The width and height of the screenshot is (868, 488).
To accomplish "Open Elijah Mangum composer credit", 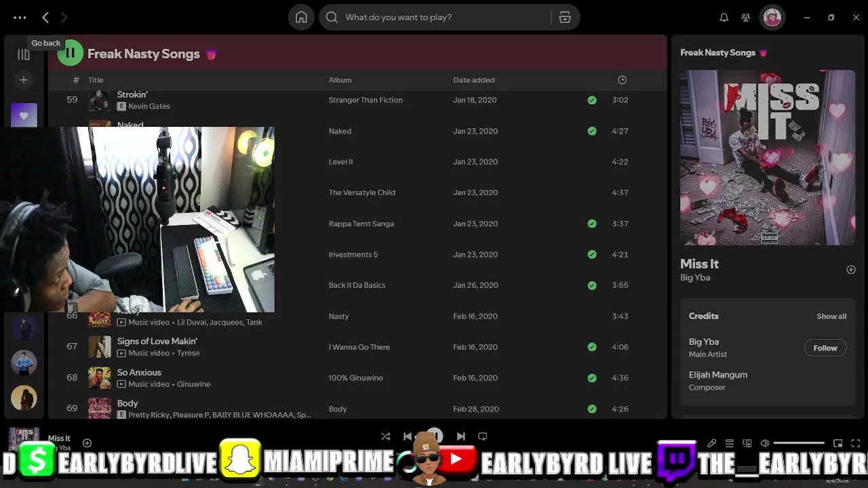I will pos(718,375).
